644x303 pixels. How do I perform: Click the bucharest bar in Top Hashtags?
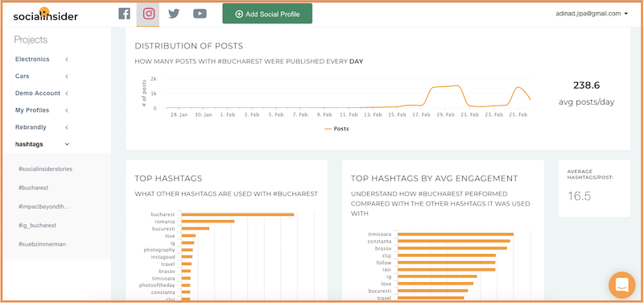237,214
